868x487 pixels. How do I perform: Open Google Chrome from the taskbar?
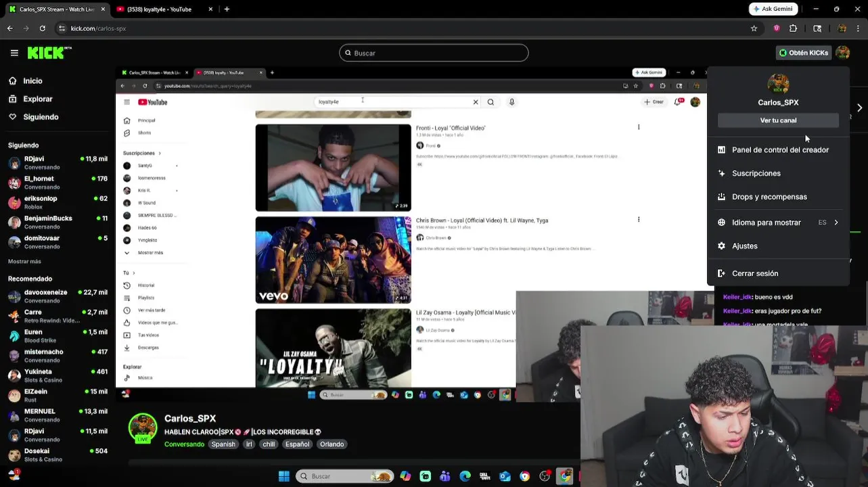click(565, 476)
